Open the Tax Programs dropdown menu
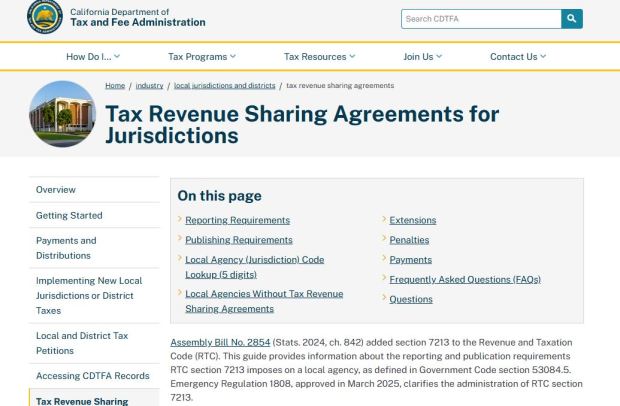 (x=202, y=56)
